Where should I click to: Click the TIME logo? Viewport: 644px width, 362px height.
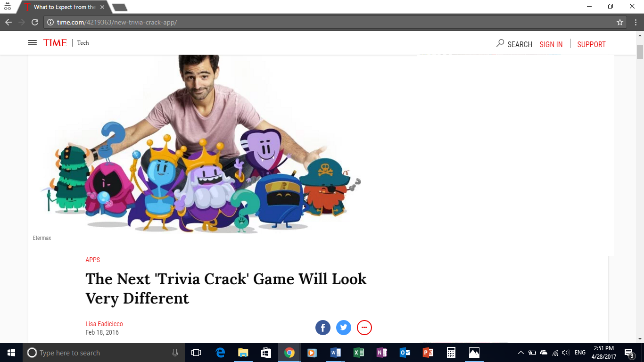click(55, 43)
